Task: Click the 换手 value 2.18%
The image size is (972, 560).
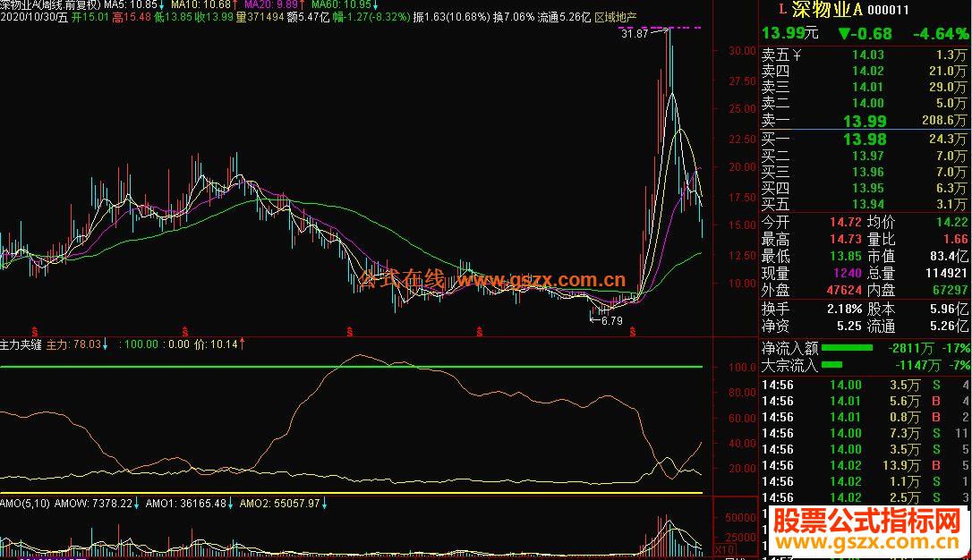Action: (x=844, y=310)
